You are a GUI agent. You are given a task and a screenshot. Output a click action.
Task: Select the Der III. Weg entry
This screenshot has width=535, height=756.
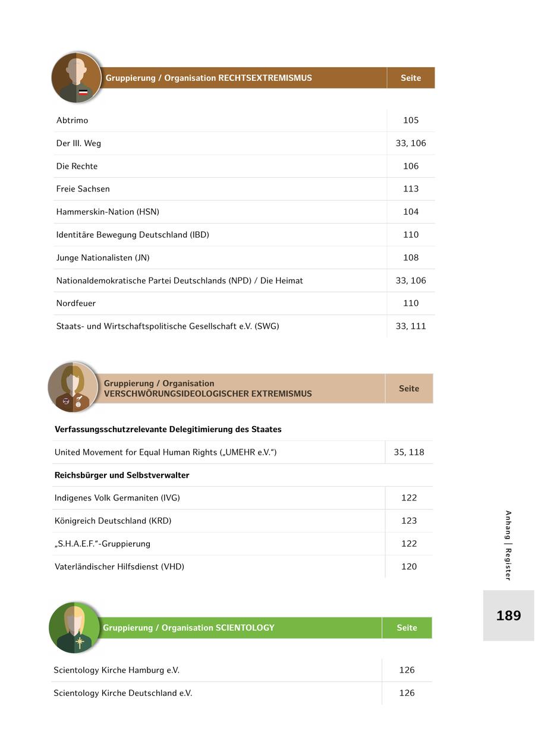click(78, 143)
